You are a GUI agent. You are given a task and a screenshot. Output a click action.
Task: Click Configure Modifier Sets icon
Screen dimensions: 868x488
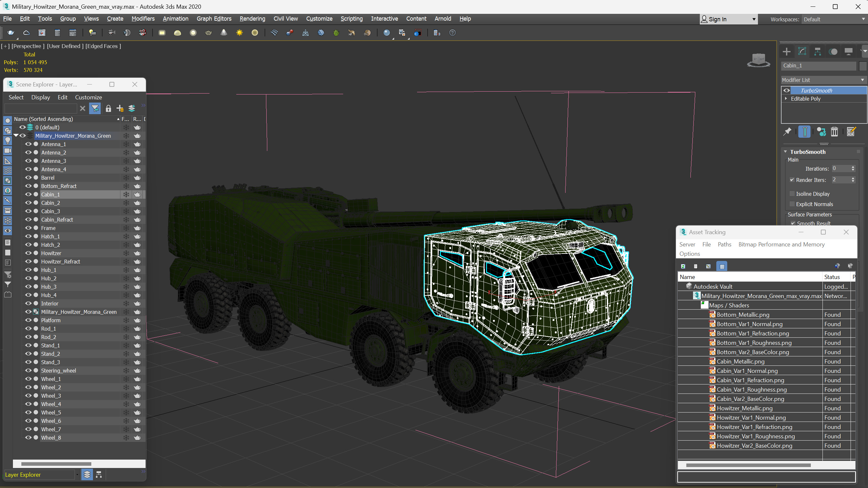coord(851,132)
